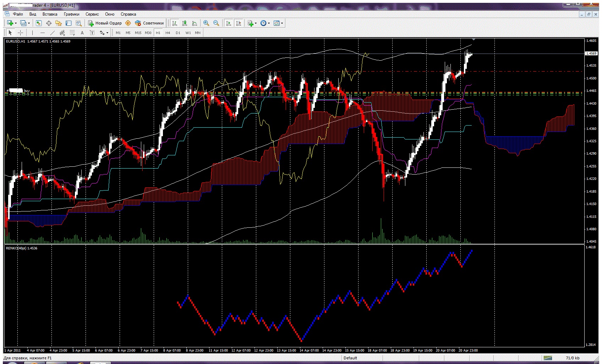Open the Data Window crosshair-target icon
Image resolution: width=602 pixels, height=364 pixels.
tap(49, 23)
